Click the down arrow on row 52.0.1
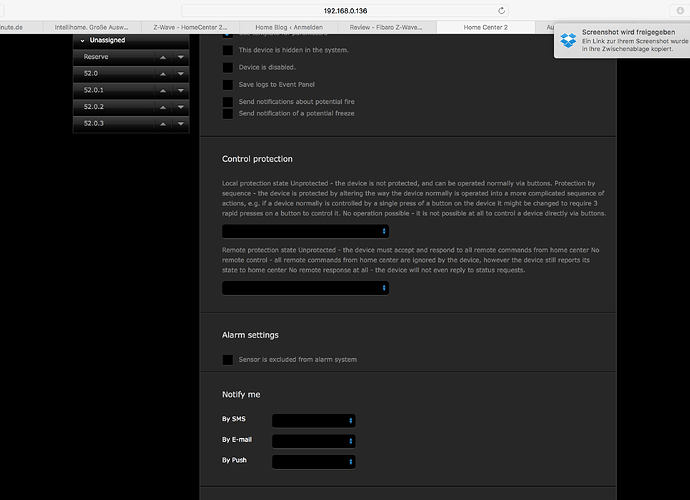This screenshot has width=690, height=500. click(180, 91)
